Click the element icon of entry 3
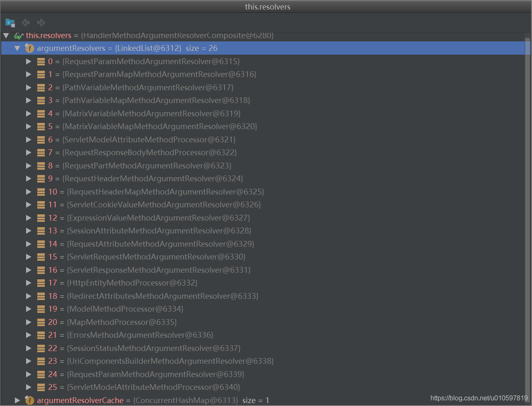Image resolution: width=532 pixels, height=406 pixels. (41, 101)
